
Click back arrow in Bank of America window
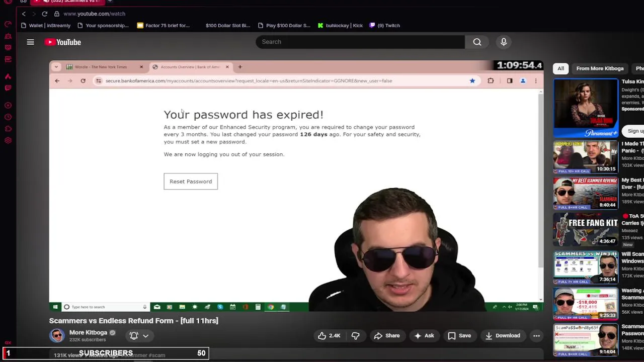pos(57,80)
